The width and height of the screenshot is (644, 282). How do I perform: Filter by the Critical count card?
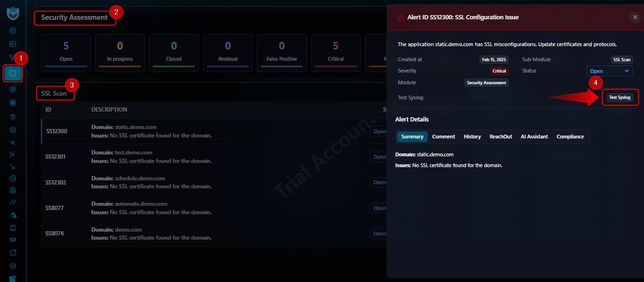(336, 53)
